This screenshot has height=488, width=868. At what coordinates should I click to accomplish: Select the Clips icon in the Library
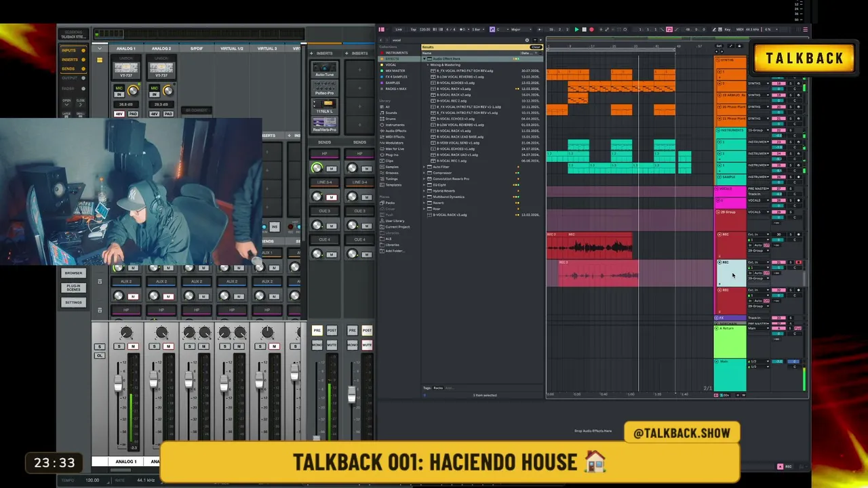pos(382,161)
